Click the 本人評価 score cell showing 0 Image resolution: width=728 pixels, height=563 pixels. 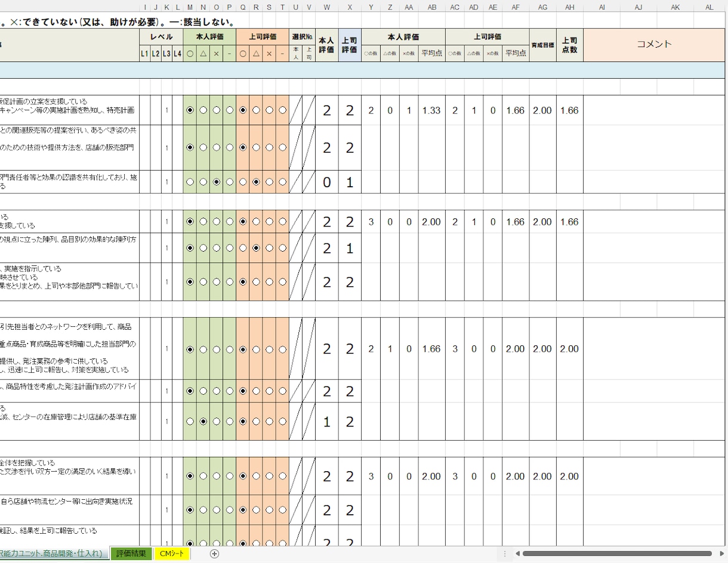pyautogui.click(x=327, y=182)
